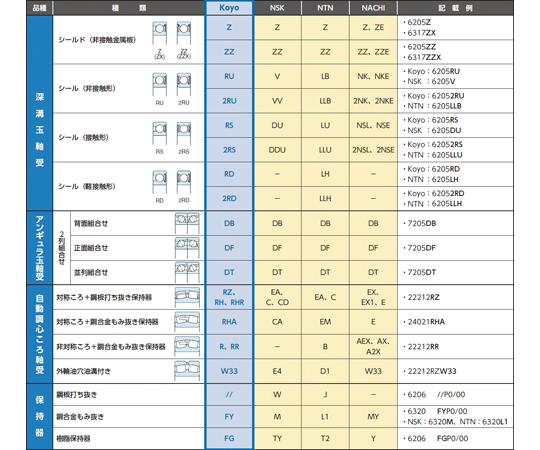Select the NSK TY cell
The image size is (540, 450).
coord(277,438)
